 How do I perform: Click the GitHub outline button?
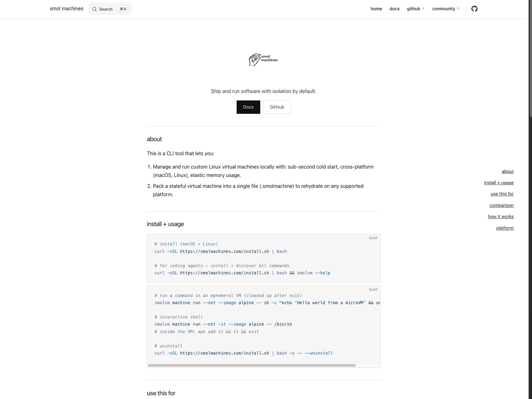click(277, 107)
